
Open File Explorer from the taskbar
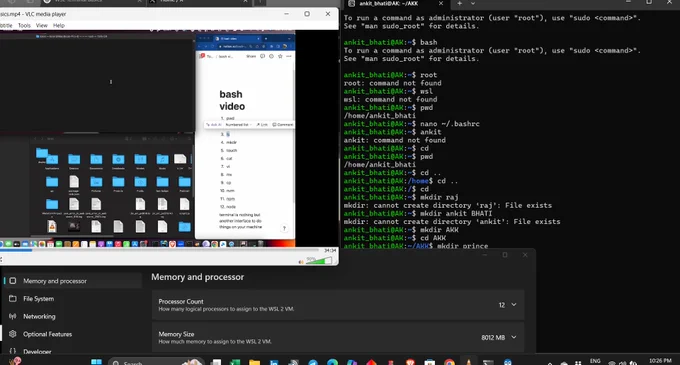[255, 362]
